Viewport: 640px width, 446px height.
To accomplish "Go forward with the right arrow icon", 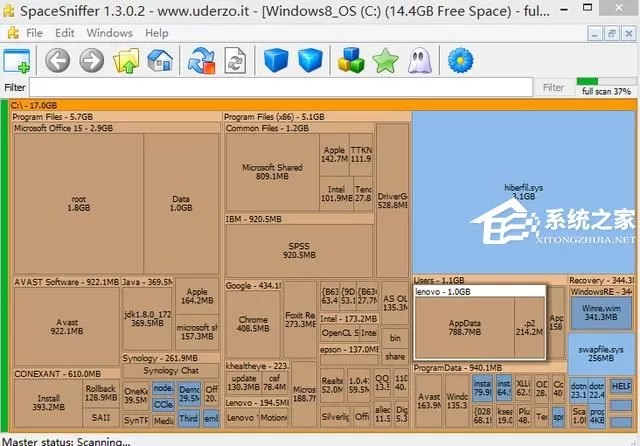I will tap(91, 61).
